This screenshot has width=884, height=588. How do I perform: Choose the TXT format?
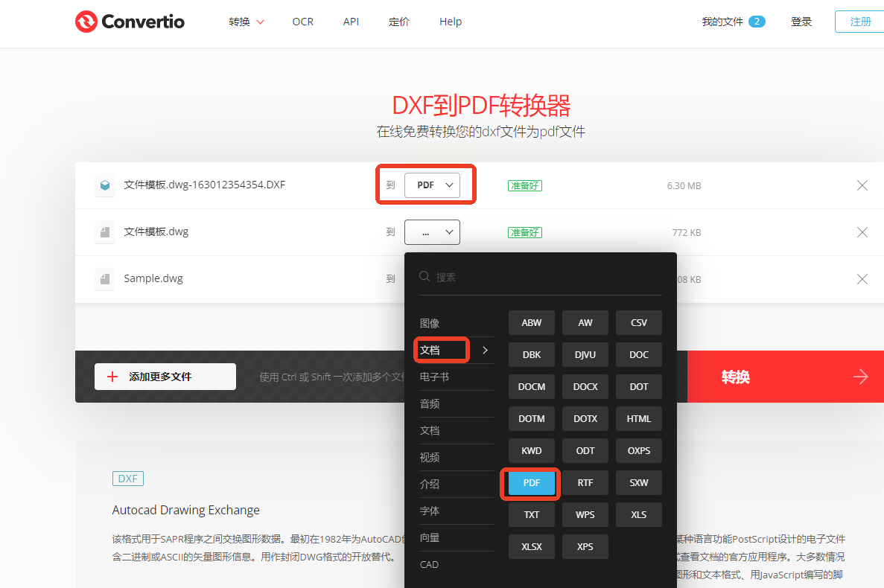(532, 515)
